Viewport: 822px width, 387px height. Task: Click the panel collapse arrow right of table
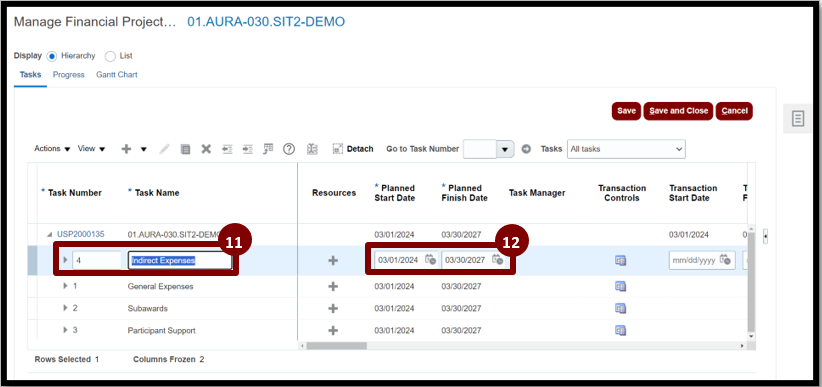(766, 236)
